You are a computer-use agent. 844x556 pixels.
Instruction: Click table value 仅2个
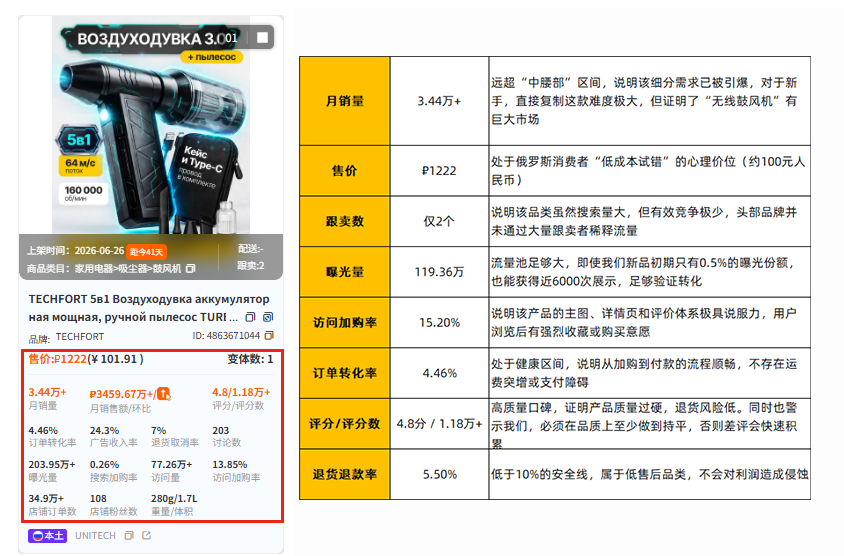click(x=439, y=221)
